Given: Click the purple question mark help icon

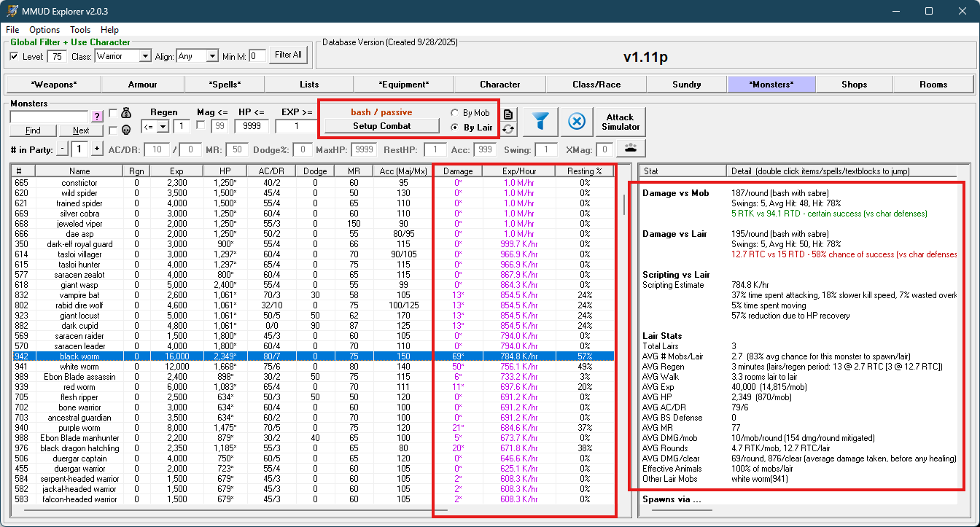Looking at the screenshot, I should pos(97,117).
